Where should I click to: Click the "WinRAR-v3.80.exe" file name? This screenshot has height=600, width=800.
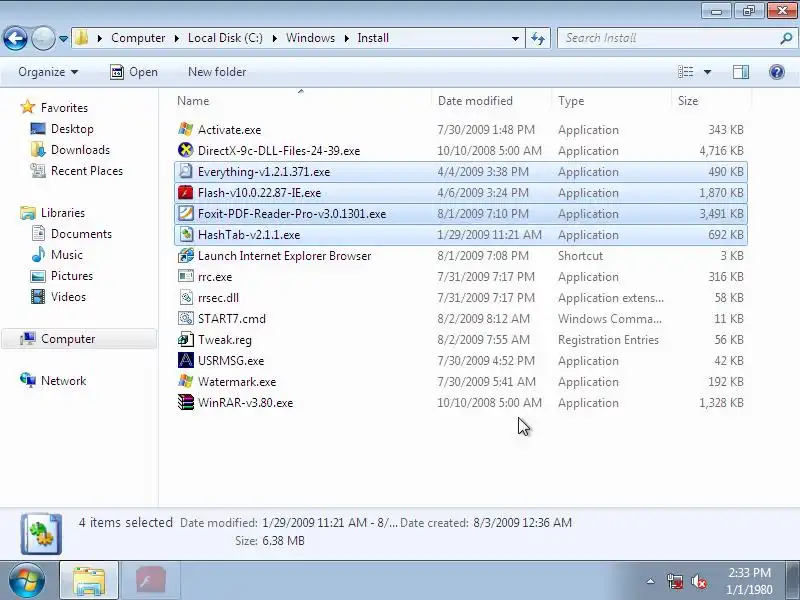[245, 403]
